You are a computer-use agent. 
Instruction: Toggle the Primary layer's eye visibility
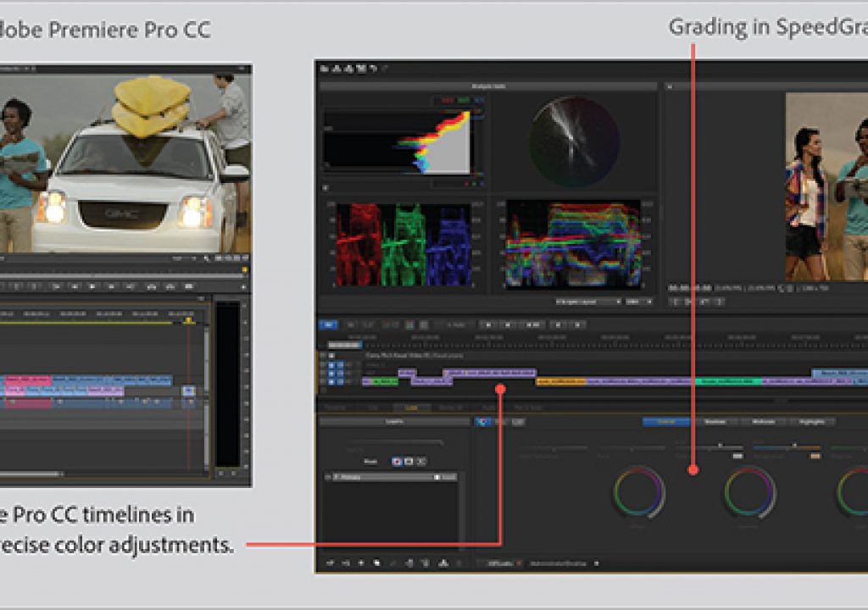coord(328,477)
